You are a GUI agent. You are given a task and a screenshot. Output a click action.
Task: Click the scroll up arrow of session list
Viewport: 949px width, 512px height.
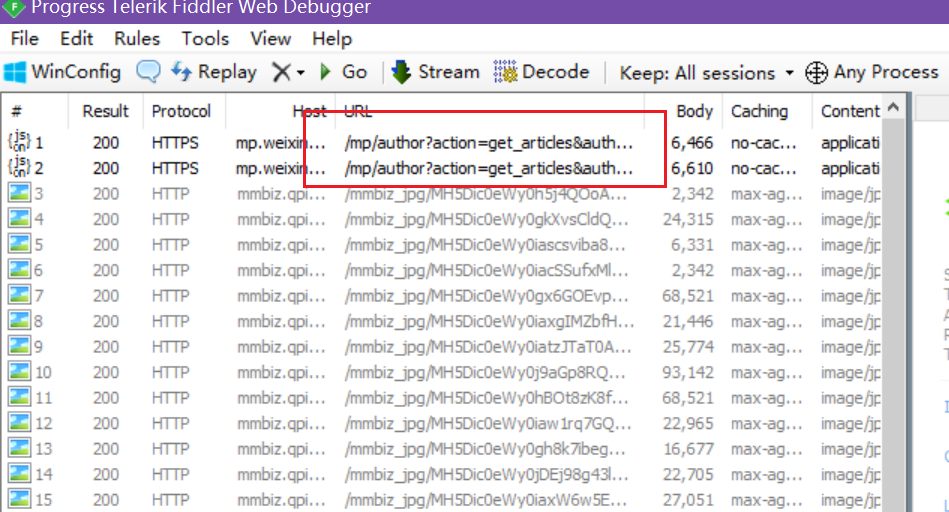(x=893, y=108)
